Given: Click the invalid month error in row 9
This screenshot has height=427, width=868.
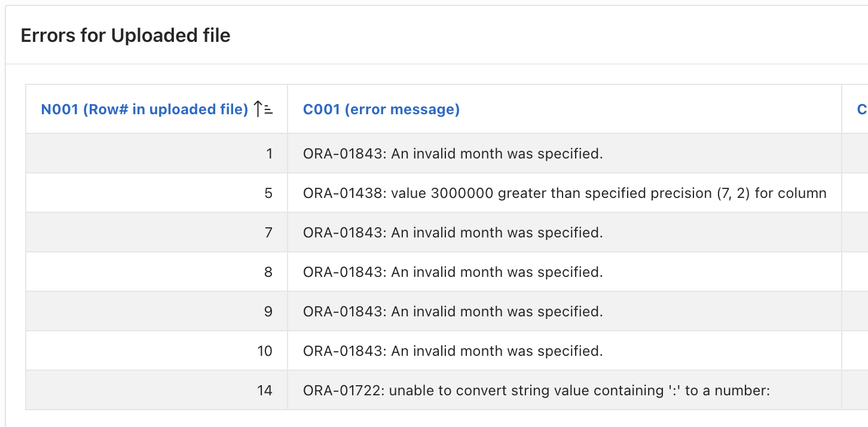Looking at the screenshot, I should pyautogui.click(x=453, y=312).
